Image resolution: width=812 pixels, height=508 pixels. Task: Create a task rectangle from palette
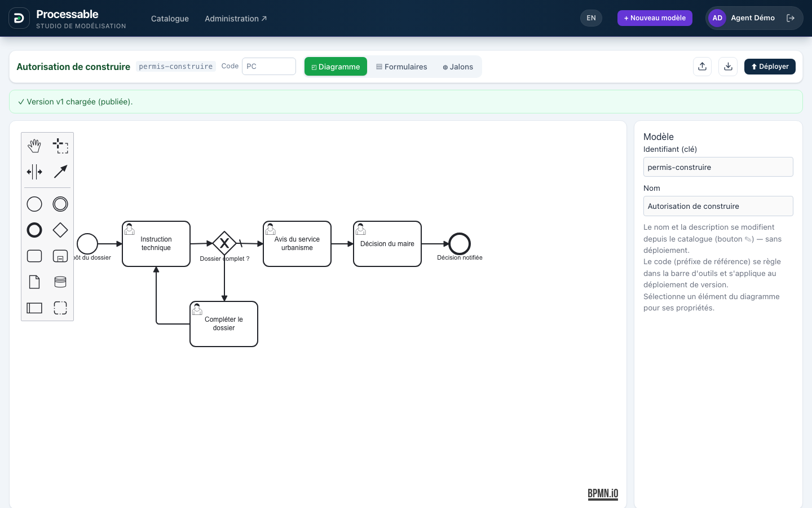tap(34, 256)
